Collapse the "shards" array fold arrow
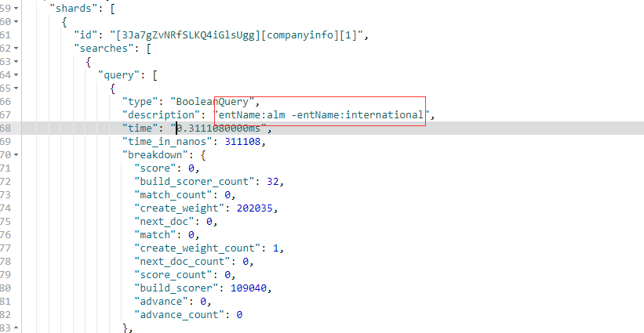The height and width of the screenshot is (333, 644). click(x=16, y=8)
